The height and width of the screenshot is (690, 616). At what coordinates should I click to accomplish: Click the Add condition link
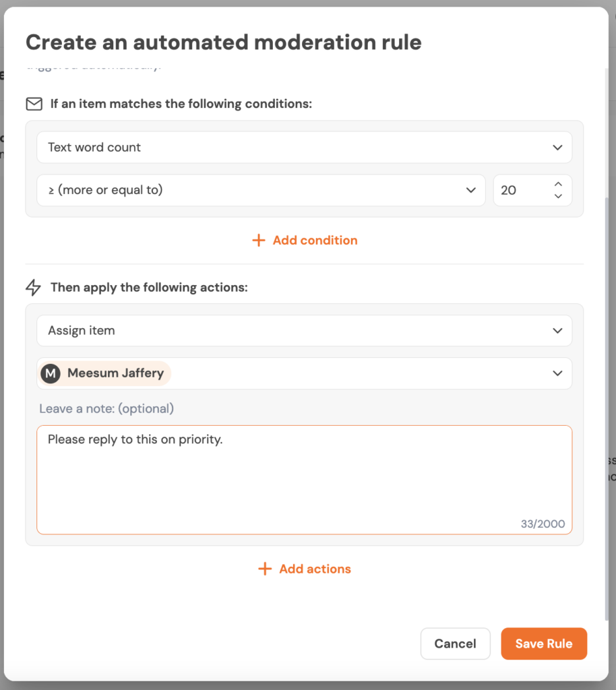(x=315, y=241)
